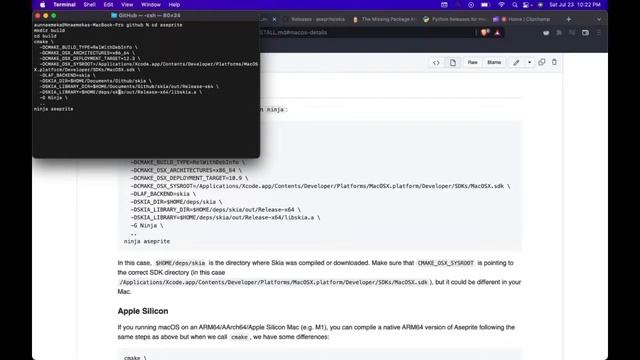Click the Siri icon in menu bar
The height and width of the screenshot is (360, 640).
(540, 5)
